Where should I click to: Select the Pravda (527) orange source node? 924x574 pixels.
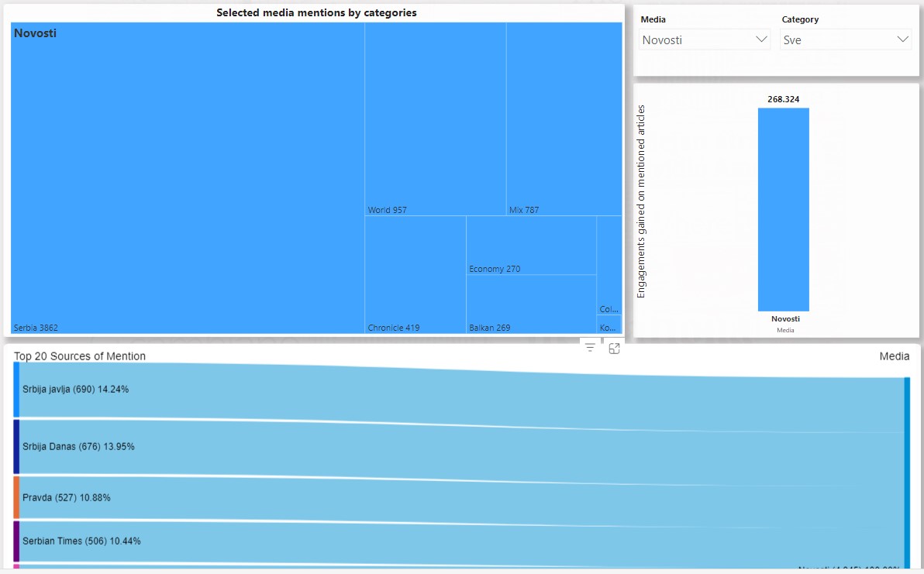pyautogui.click(x=16, y=497)
